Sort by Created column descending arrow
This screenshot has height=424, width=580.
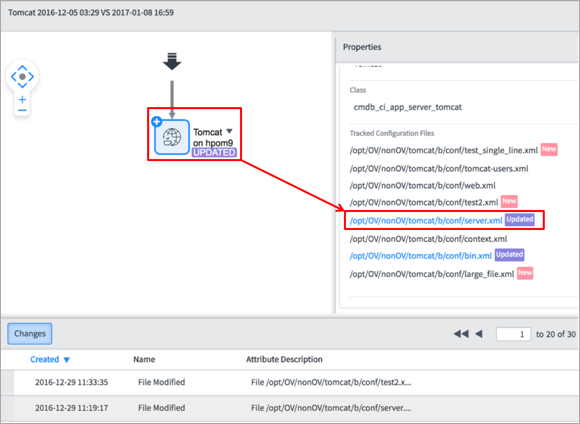(67, 360)
